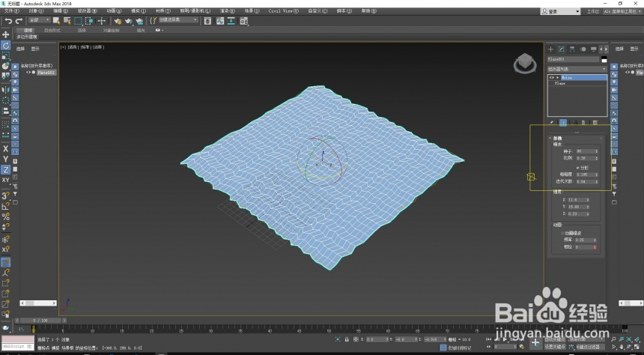Open the File (文件) menu

coord(11,11)
